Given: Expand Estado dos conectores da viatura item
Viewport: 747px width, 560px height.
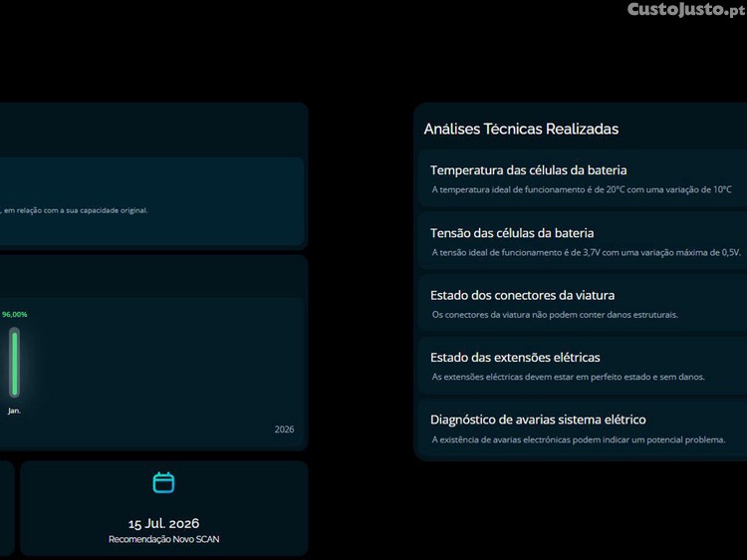Looking at the screenshot, I should 522,295.
